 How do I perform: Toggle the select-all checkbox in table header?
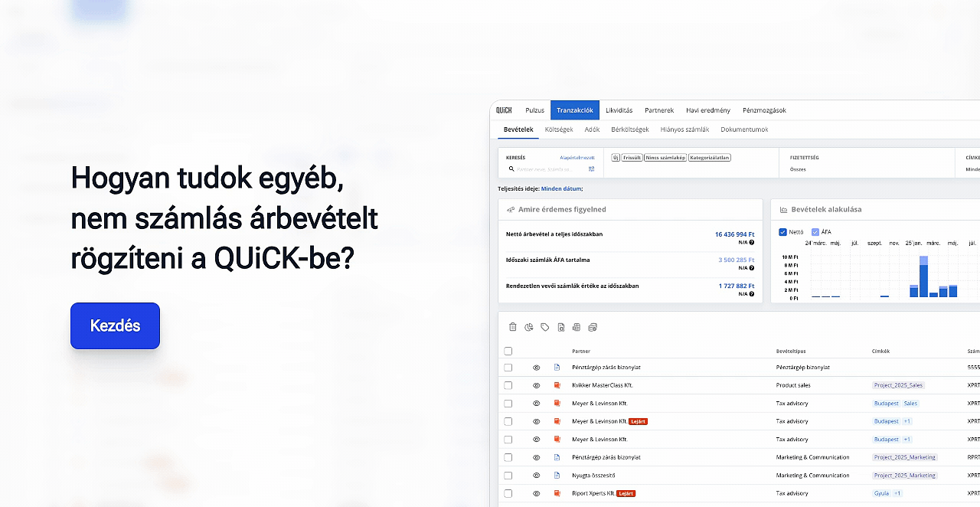(508, 351)
